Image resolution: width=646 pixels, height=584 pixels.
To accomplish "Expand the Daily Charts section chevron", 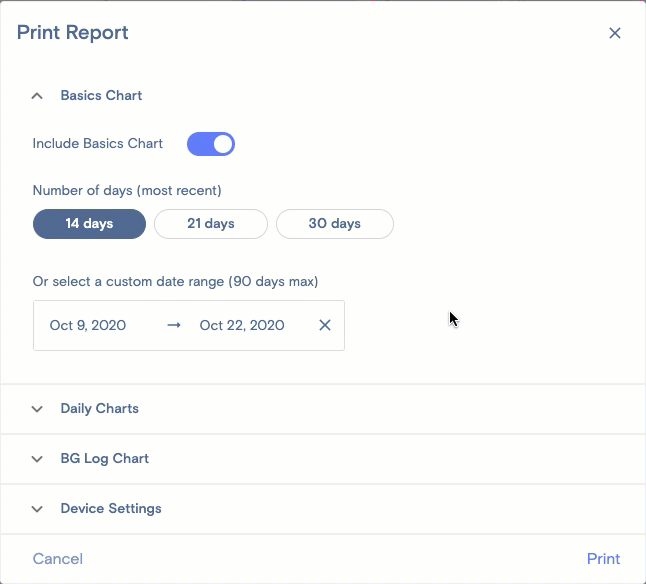I will point(37,409).
